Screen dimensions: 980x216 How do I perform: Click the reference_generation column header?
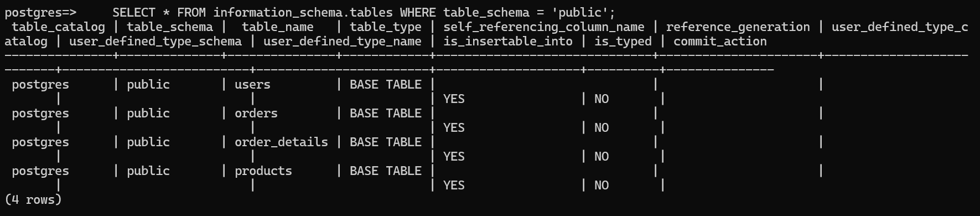[x=738, y=27]
